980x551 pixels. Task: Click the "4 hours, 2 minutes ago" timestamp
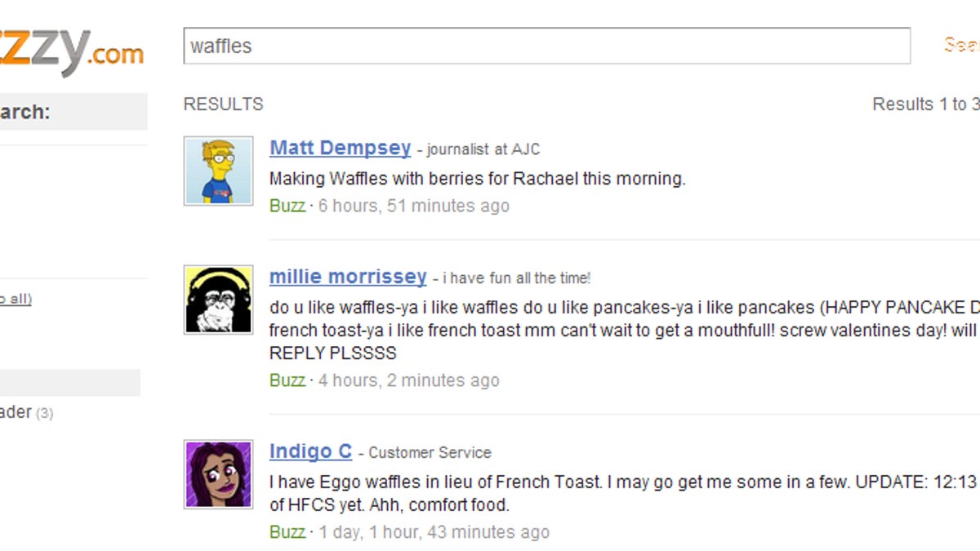tap(408, 380)
